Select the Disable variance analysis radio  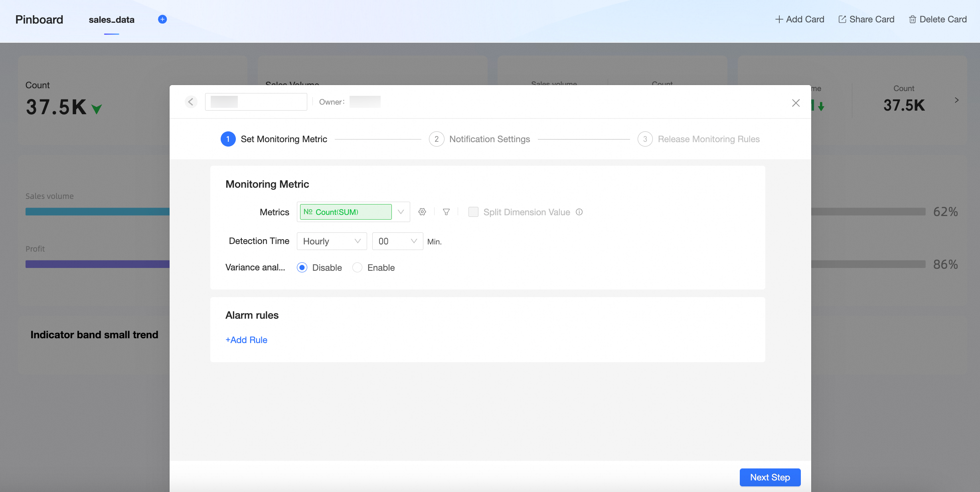tap(302, 268)
